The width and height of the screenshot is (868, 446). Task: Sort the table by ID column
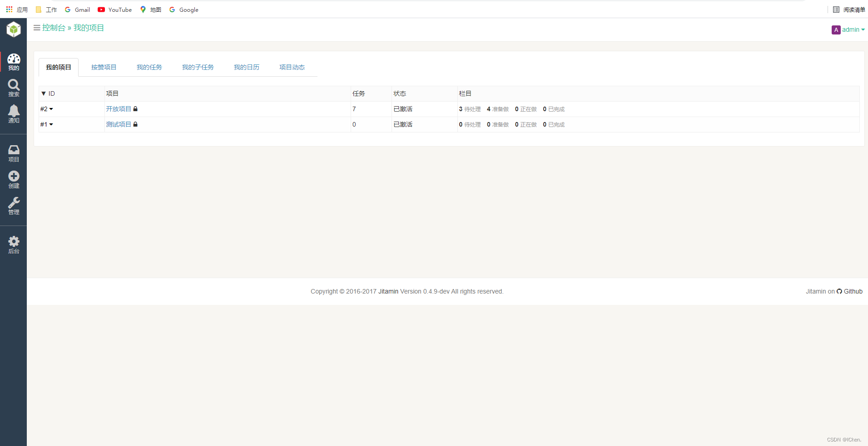point(48,93)
